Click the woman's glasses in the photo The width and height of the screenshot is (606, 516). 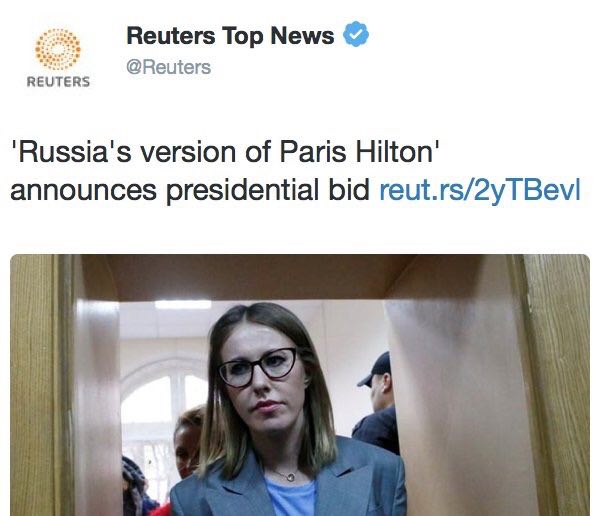tap(258, 368)
